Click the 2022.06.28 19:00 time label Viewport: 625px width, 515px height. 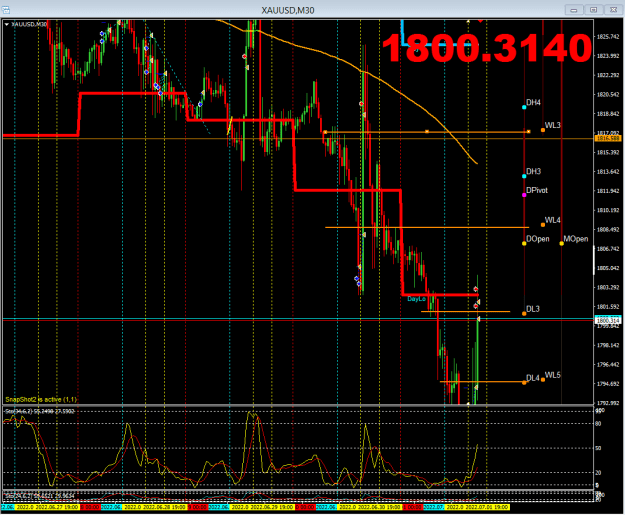point(165,507)
